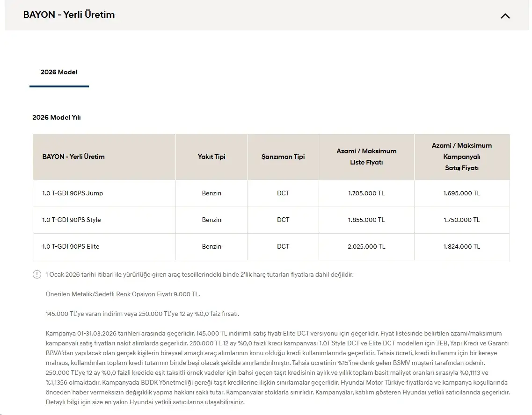Click the info exclamation icon below table
The height and width of the screenshot is (415, 532).
(37, 274)
